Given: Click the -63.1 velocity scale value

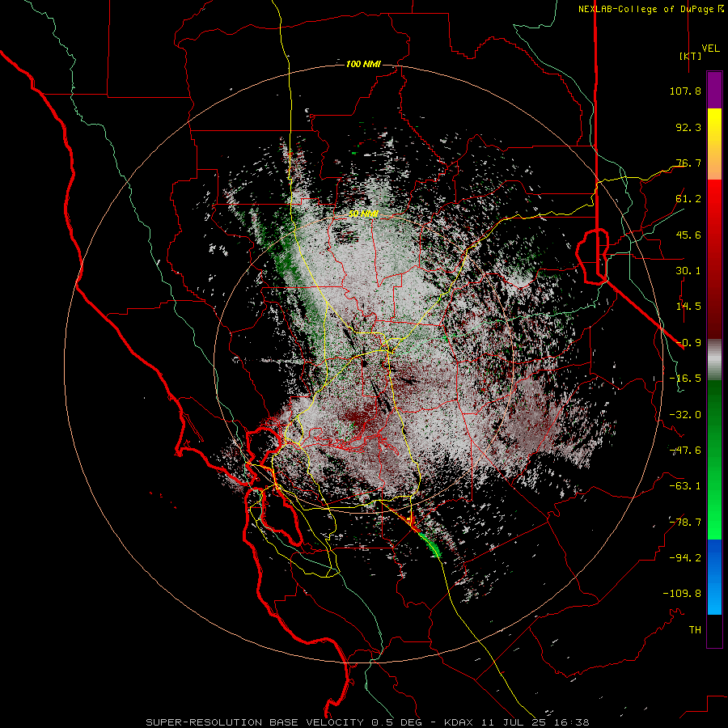Looking at the screenshot, I should [685, 486].
